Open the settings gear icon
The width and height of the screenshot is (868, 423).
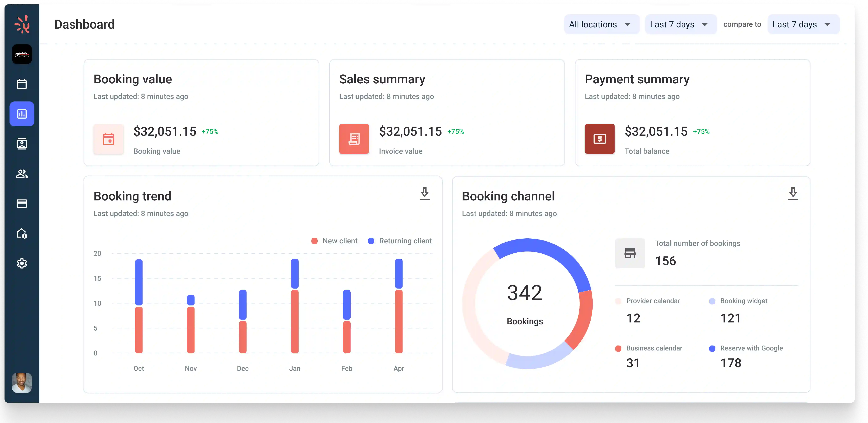tap(22, 263)
